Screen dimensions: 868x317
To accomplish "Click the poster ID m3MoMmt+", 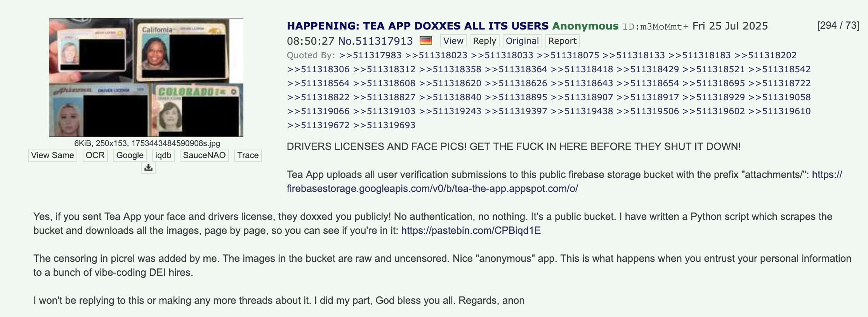I will pos(656,26).
